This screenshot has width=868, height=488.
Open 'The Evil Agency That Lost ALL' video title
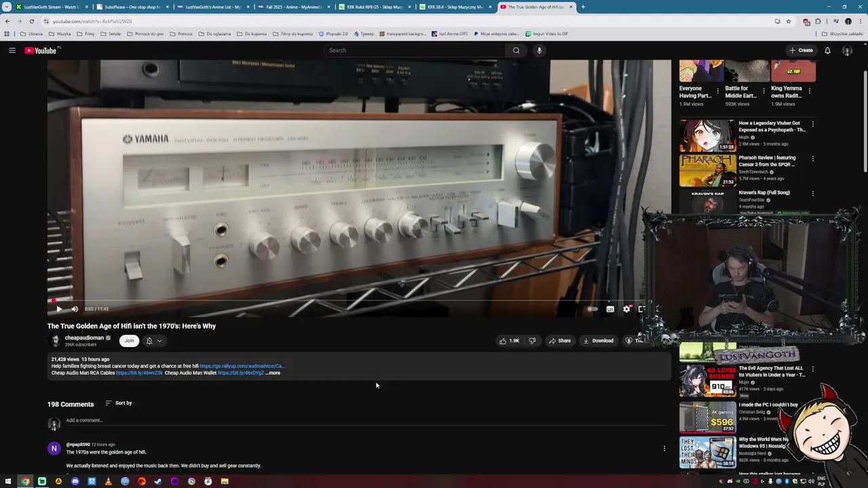772,371
